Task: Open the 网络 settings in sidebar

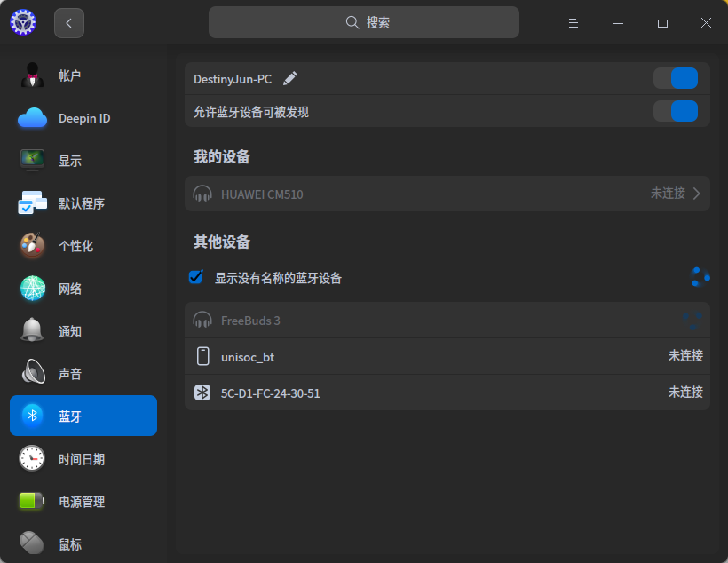Action: [x=68, y=289]
